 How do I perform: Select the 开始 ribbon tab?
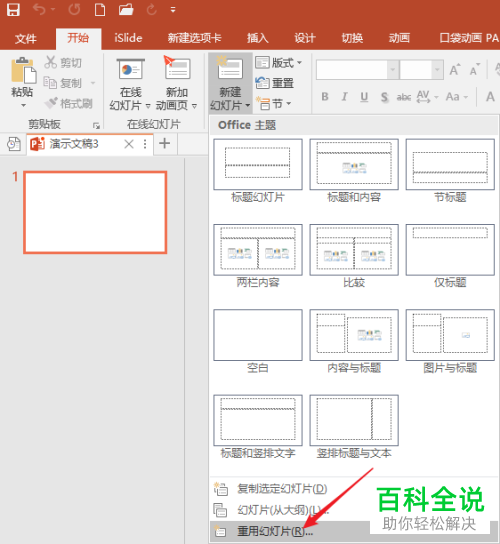[x=78, y=38]
